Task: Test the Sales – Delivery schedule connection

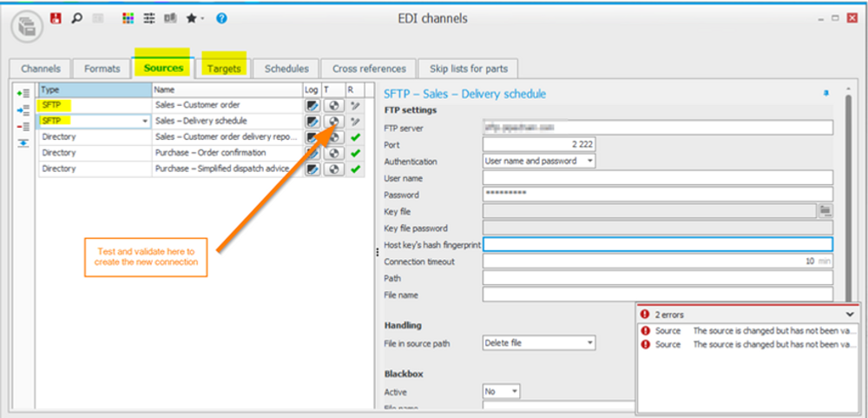Action: click(332, 121)
